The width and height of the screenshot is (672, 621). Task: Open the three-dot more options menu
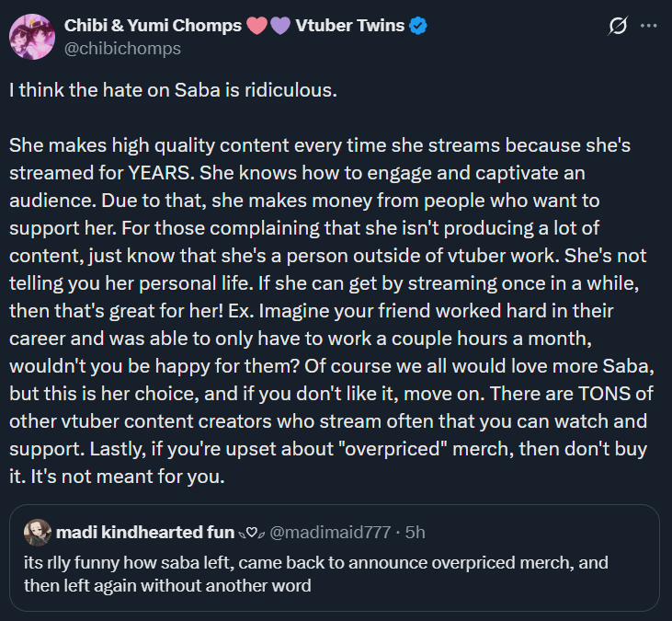click(648, 27)
